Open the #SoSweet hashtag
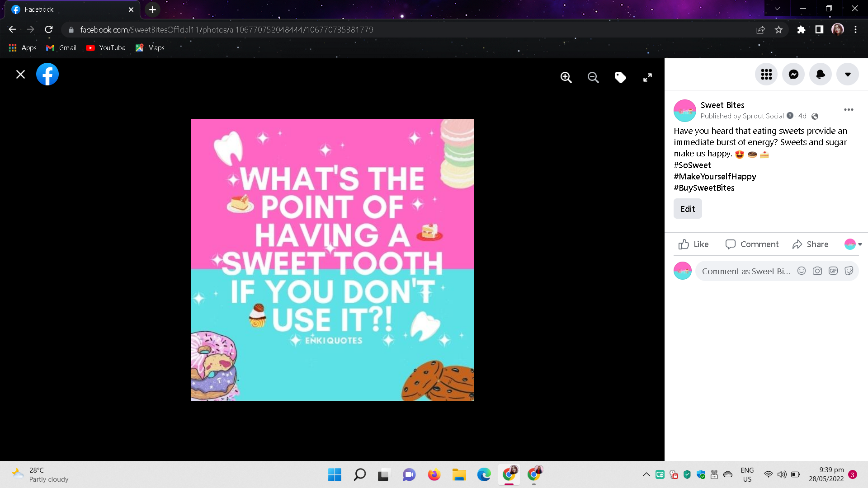The image size is (868, 488). (x=692, y=165)
